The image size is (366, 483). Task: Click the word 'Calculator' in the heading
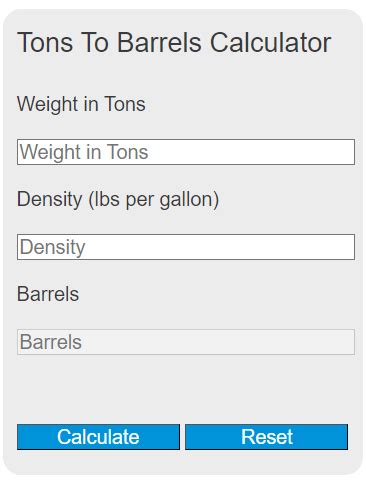[x=271, y=42]
